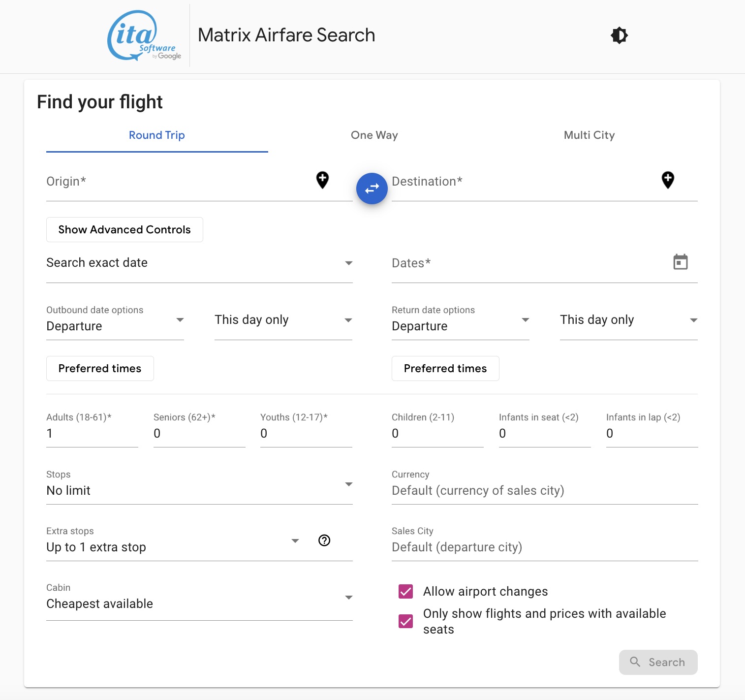Expand the Stops No limit dropdown
The height and width of the screenshot is (700, 745).
tap(199, 485)
